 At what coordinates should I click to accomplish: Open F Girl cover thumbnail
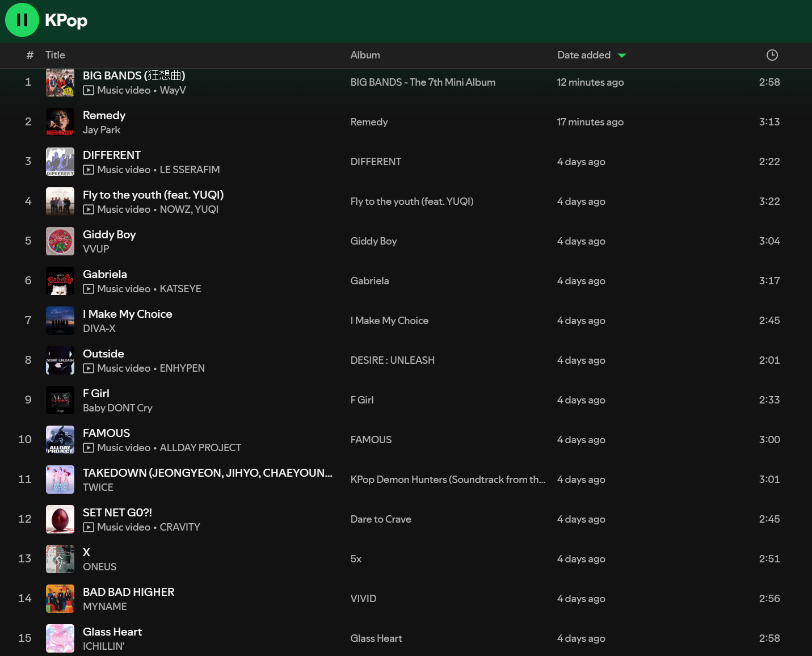click(x=60, y=400)
